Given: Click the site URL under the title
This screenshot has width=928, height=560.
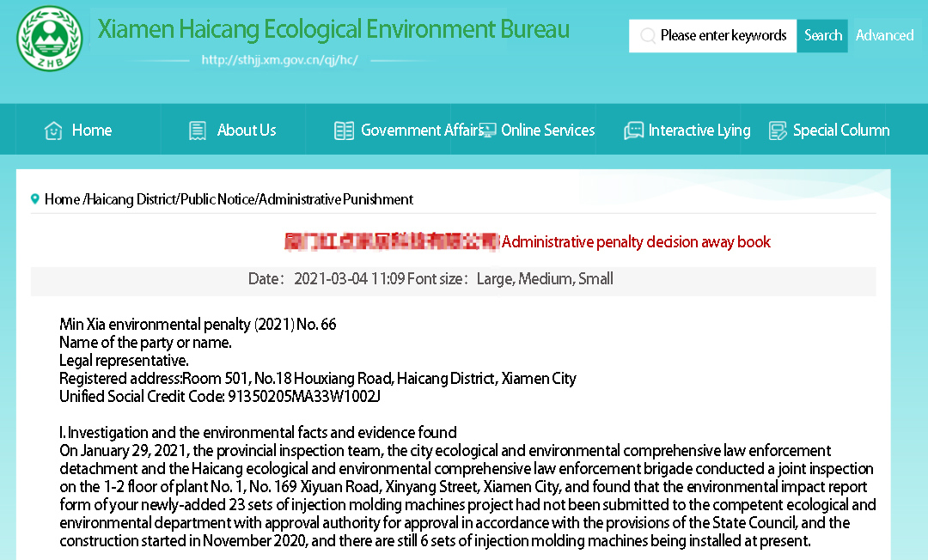Looking at the screenshot, I should click(x=279, y=60).
